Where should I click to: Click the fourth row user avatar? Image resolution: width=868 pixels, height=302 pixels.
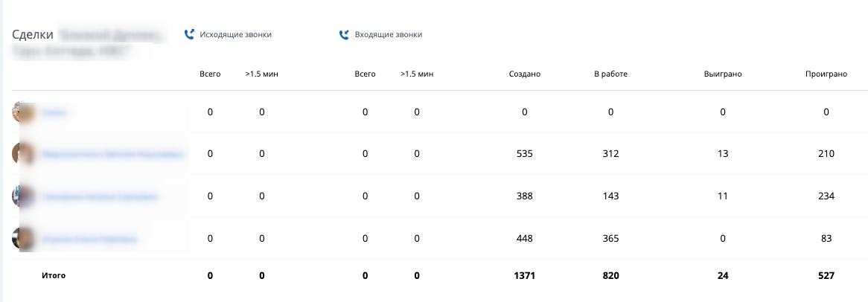click(x=24, y=239)
